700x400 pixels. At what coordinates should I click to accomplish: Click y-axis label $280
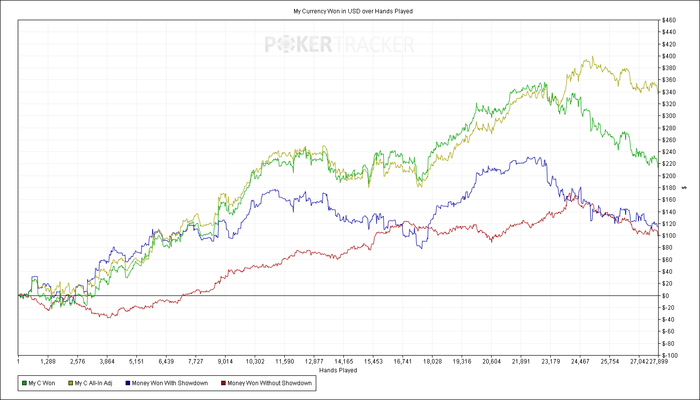[668, 128]
